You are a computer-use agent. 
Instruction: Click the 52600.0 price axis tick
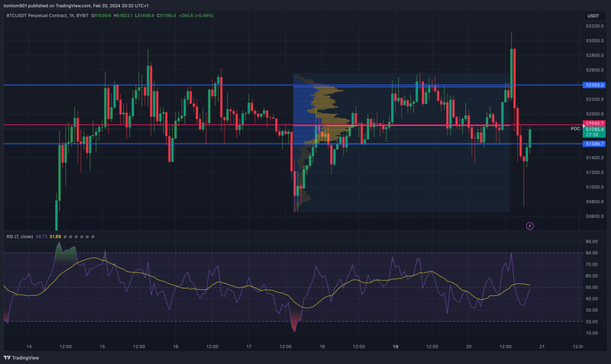coord(595,70)
